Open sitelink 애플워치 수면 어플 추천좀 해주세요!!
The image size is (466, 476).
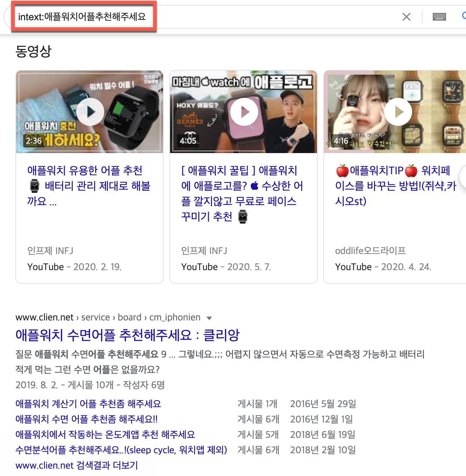(x=86, y=419)
